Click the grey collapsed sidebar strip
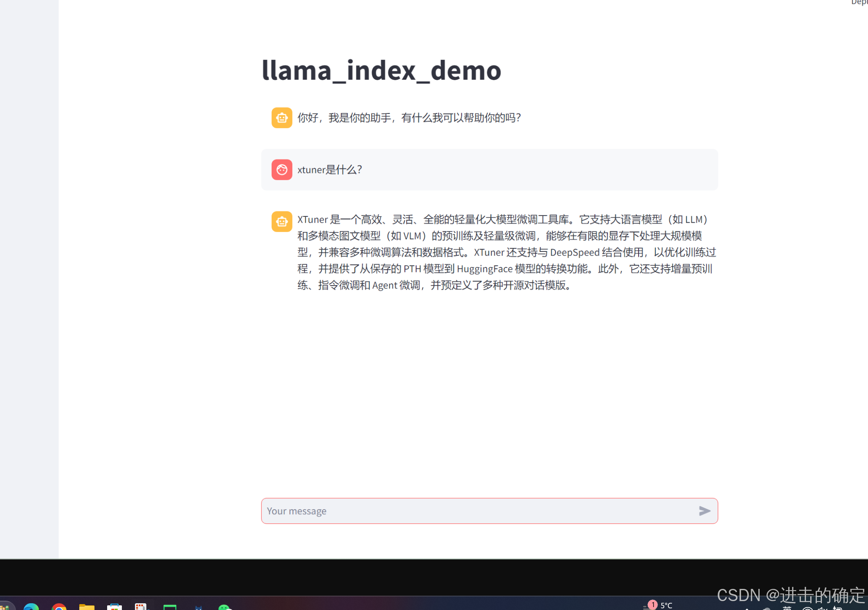 29,278
